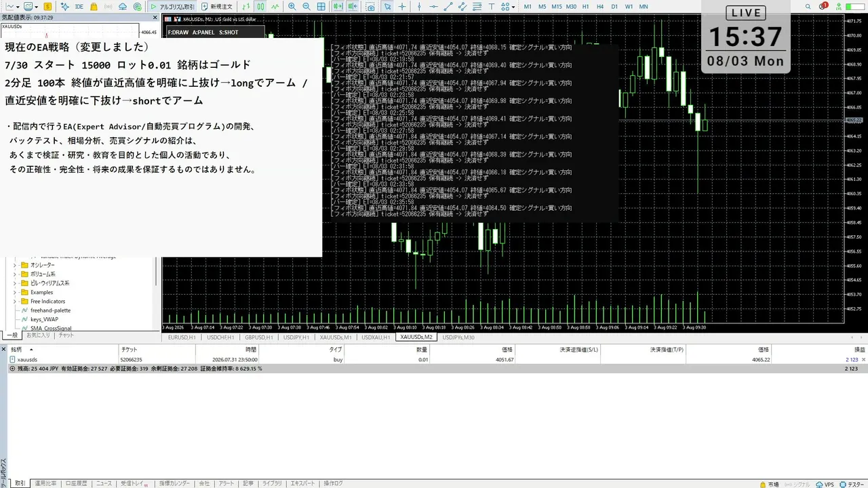This screenshot has height=488, width=868.
Task: Click the 新規注文 button
Action: (x=216, y=6)
